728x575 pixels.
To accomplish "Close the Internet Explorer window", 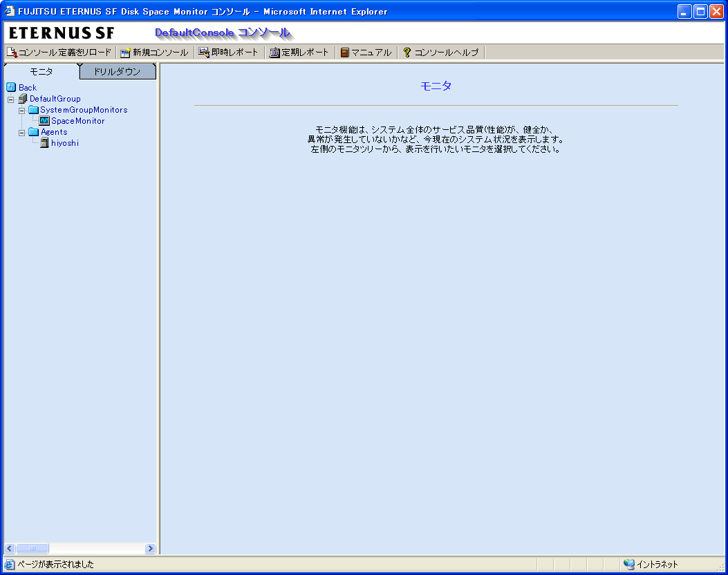I will tap(716, 11).
